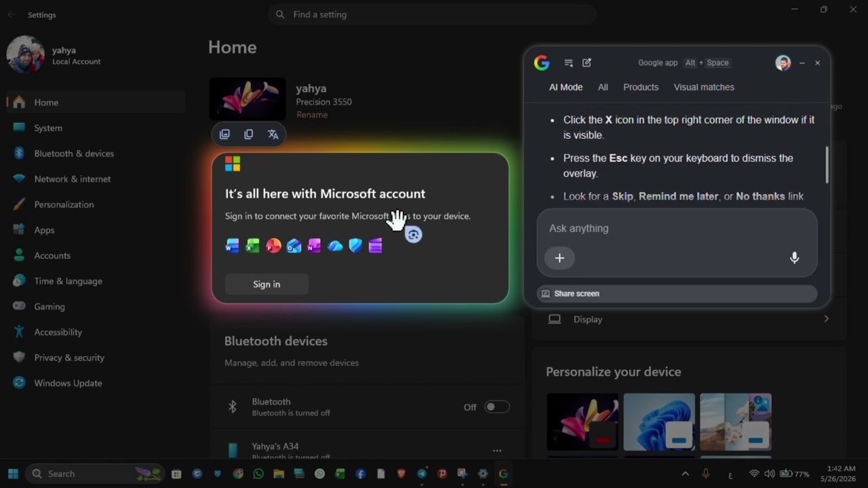Click the translate icon in the Lens toolbar
Image resolution: width=868 pixels, height=488 pixels.
click(x=273, y=134)
